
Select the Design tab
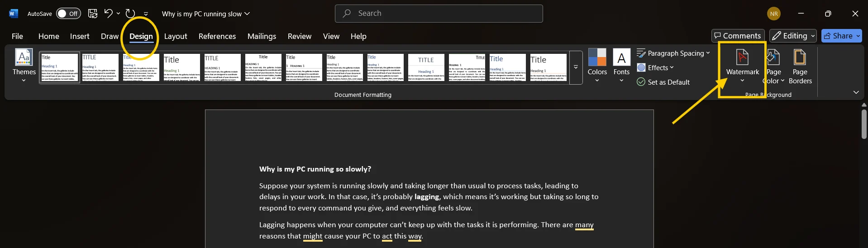tap(141, 36)
